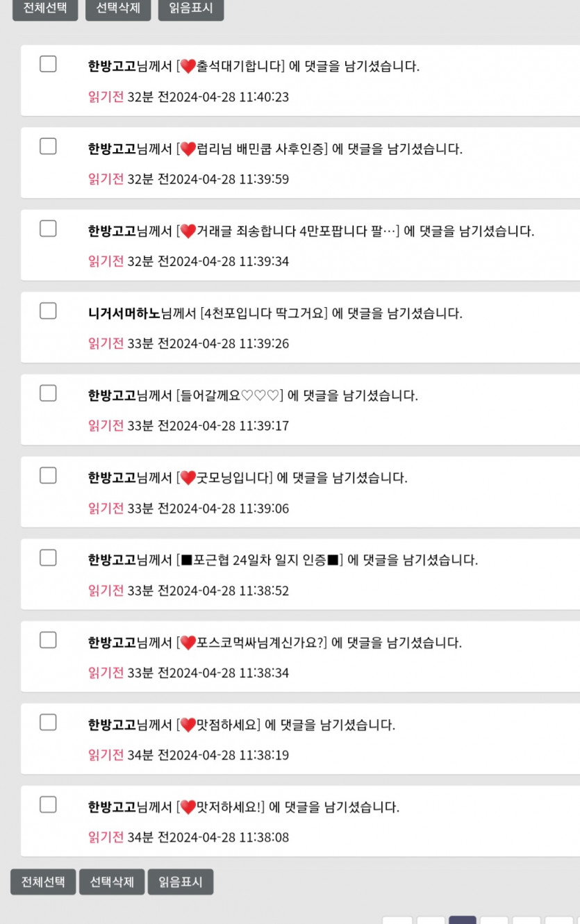Click the 니거서머하노 username
The width and height of the screenshot is (580, 924).
(124, 313)
